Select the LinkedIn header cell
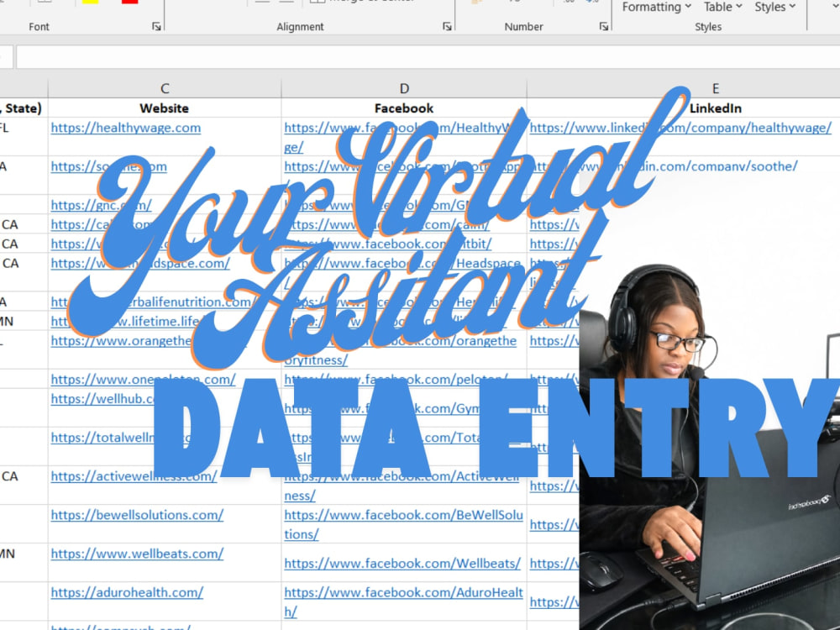This screenshot has width=840, height=630. click(715, 108)
